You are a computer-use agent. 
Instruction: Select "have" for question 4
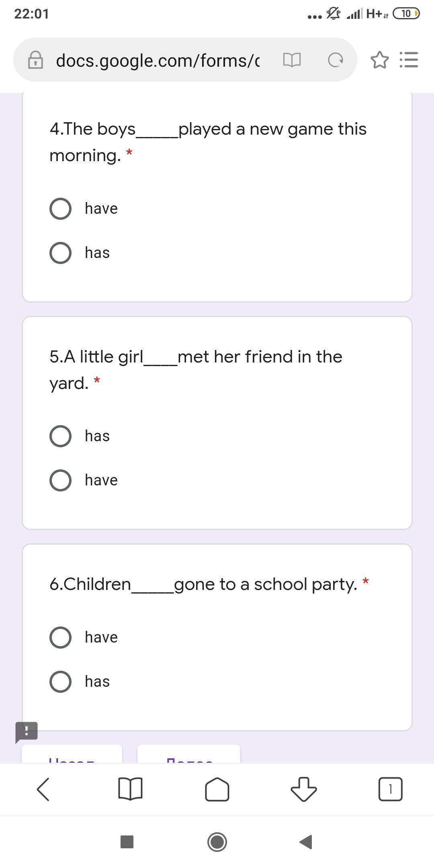(x=61, y=209)
